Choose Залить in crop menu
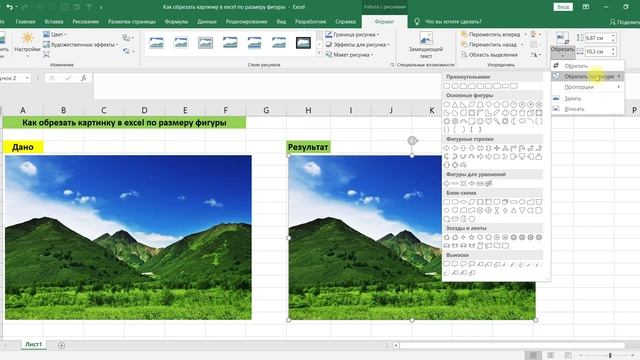 coord(587,98)
